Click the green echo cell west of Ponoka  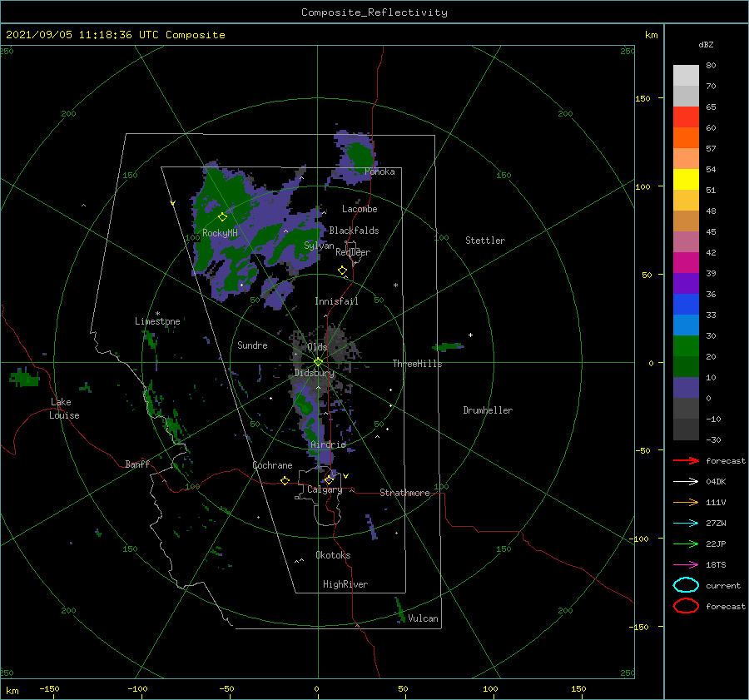[360, 154]
